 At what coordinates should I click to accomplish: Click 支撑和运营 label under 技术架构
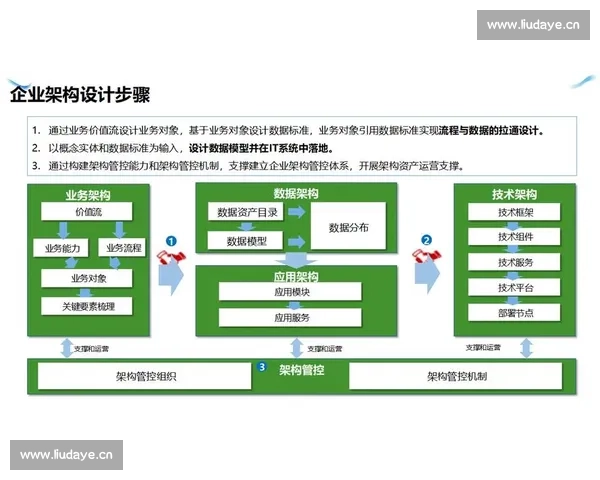click(x=483, y=347)
